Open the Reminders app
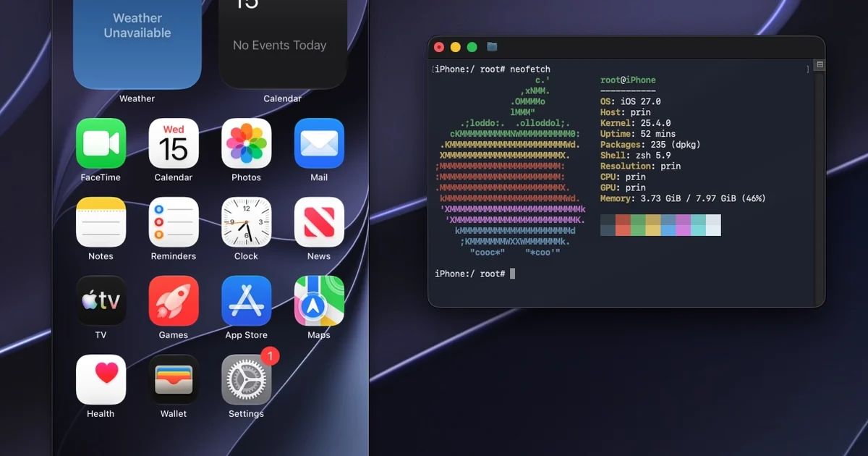This screenshot has width=868, height=456. [174, 222]
